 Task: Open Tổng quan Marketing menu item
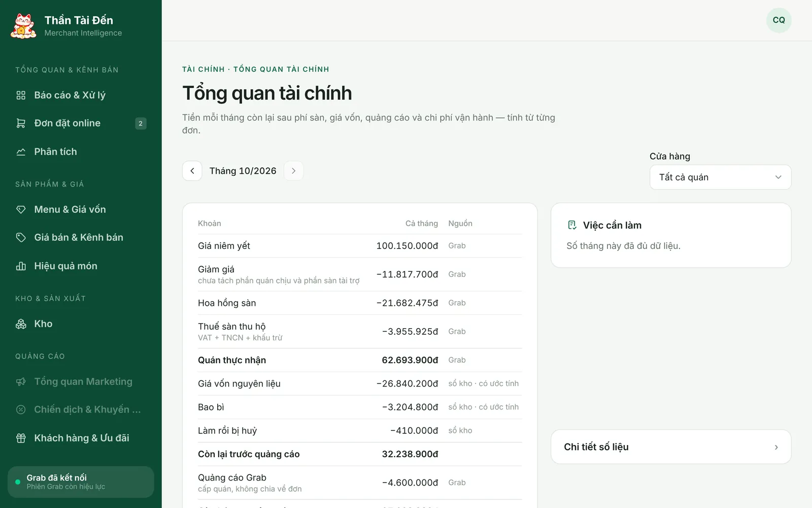81,382
